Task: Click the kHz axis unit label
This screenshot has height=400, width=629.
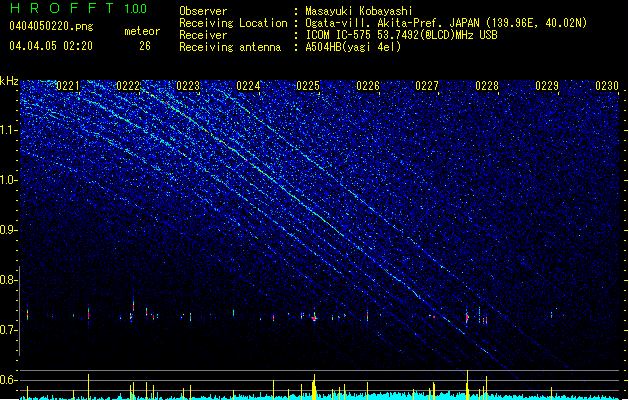Action: (x=9, y=81)
